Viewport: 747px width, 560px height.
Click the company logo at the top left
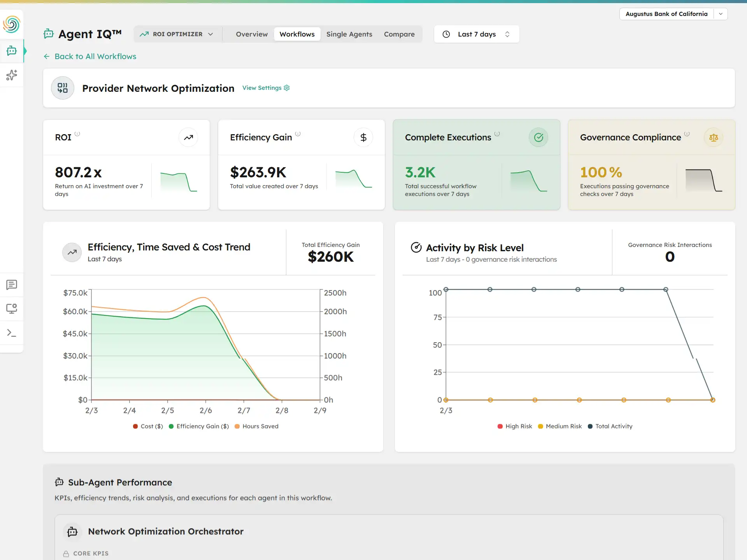pos(12,24)
